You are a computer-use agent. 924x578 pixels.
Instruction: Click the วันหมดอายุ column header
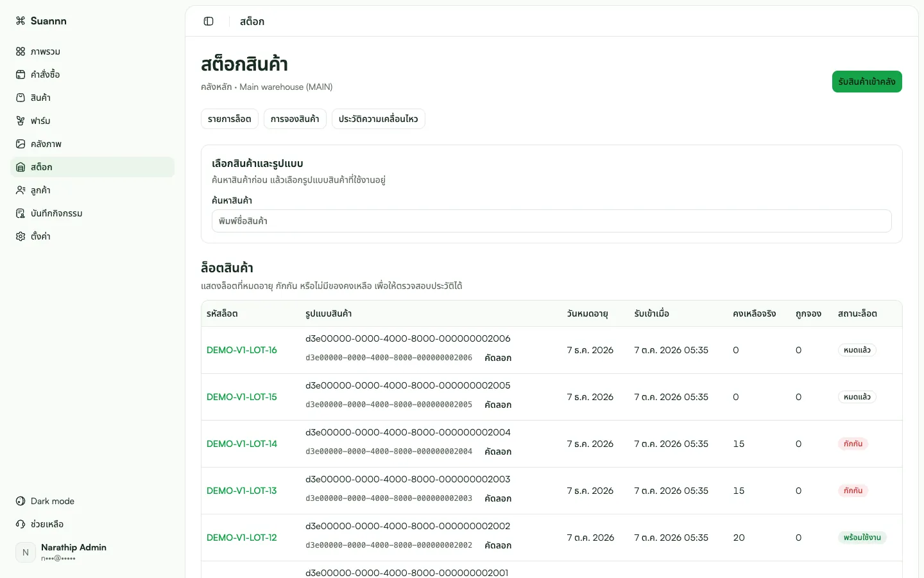click(587, 313)
